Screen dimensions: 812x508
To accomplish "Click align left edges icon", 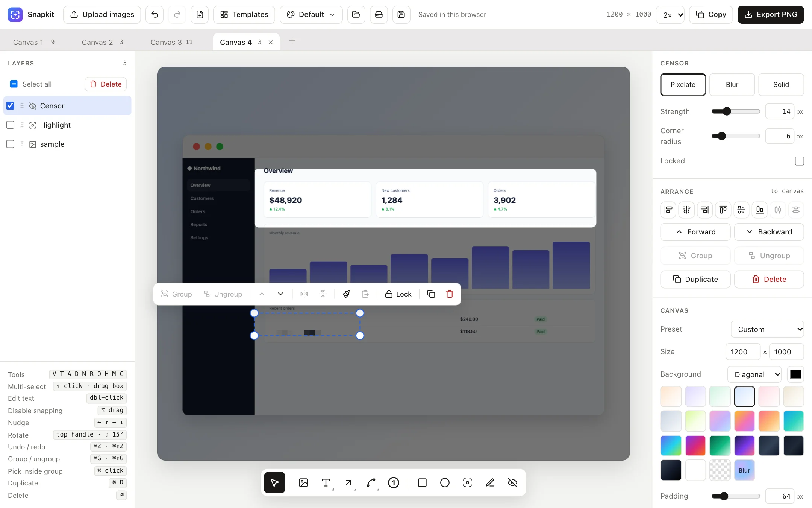I will [668, 210].
